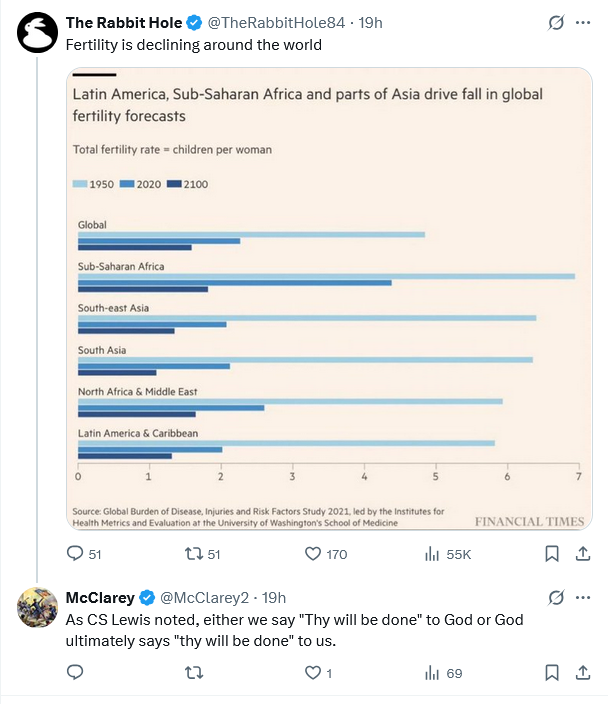Share The Rabbit Hole's post
608x704 pixels.
582,554
